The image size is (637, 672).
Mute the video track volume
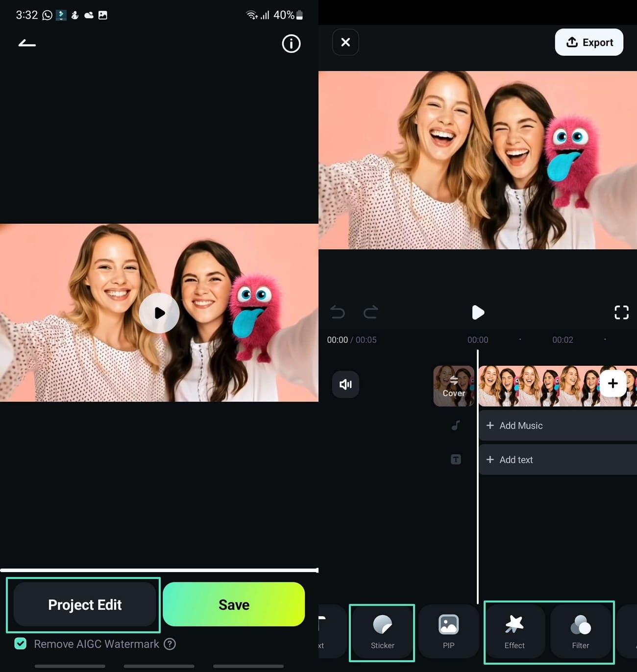[345, 385]
